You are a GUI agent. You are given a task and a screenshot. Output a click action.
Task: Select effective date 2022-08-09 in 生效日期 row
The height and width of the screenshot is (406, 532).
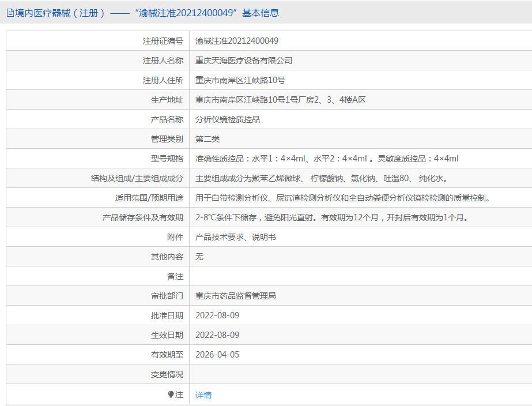point(217,336)
